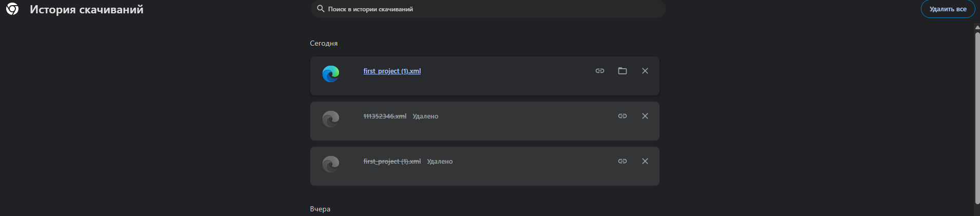Open the active first_project (1).xml download link

392,71
